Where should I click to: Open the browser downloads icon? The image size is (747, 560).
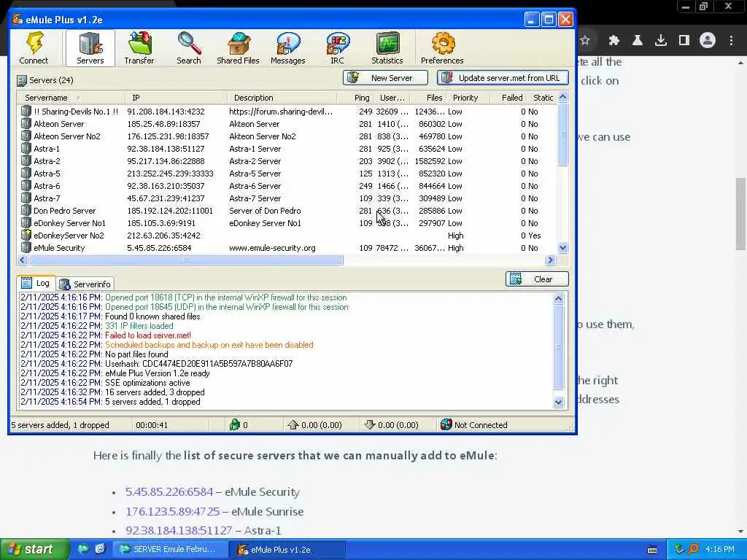coord(661,41)
